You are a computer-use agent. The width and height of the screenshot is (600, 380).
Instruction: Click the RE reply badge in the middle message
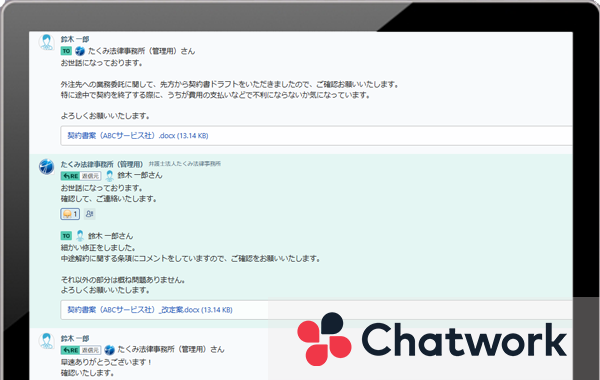pos(70,176)
